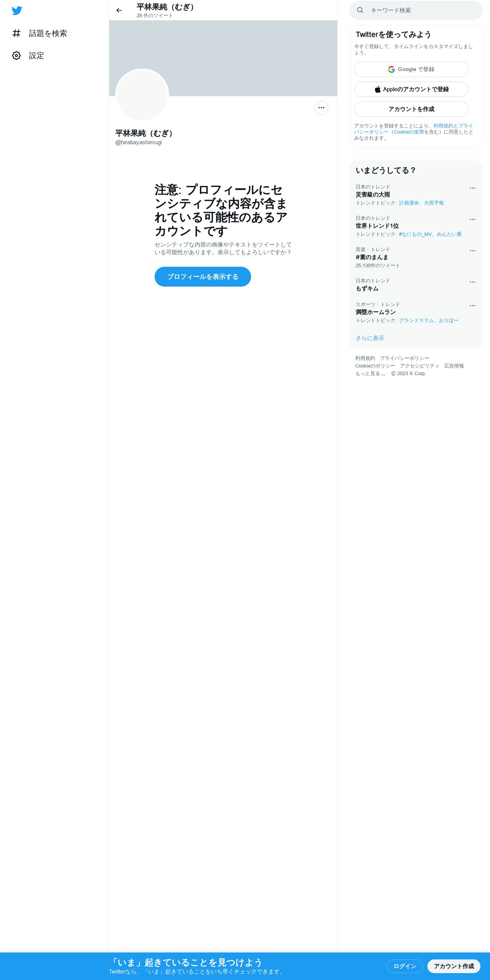
Task: Open the 計画運休 trend topic link
Action: pos(409,203)
